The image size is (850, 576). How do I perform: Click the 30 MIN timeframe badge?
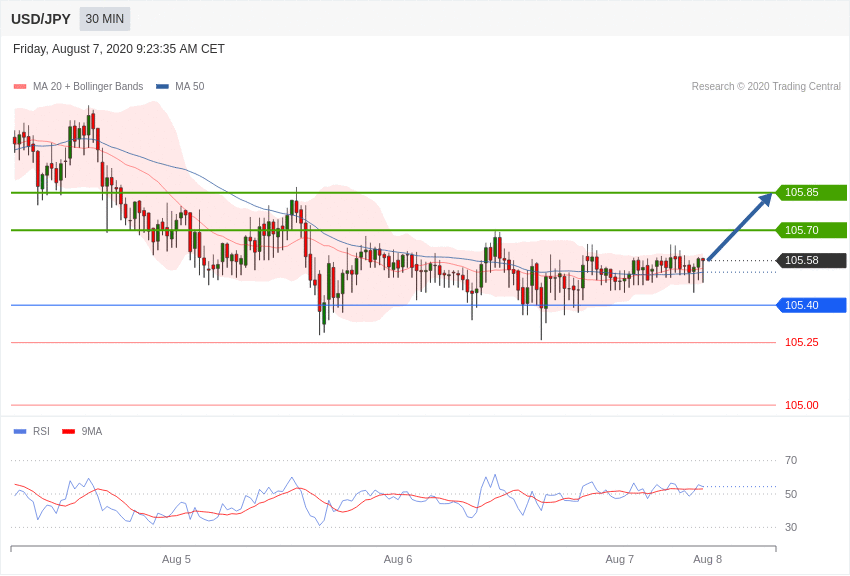(x=105, y=19)
